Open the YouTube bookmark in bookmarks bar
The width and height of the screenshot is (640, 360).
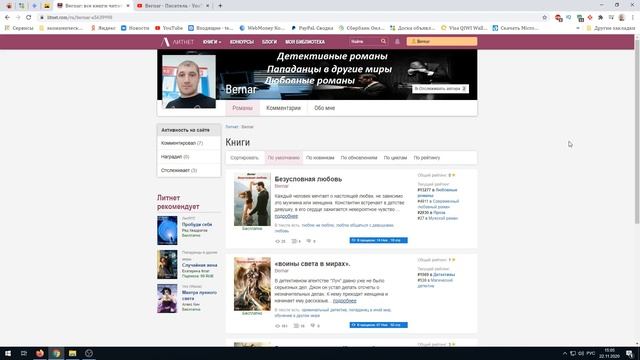pos(169,28)
